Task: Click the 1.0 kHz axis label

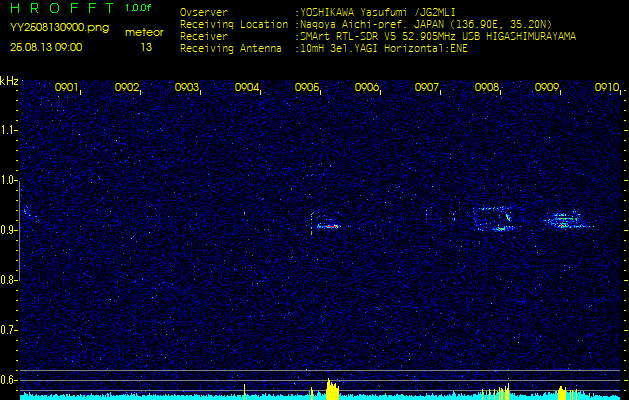Action: 8,181
